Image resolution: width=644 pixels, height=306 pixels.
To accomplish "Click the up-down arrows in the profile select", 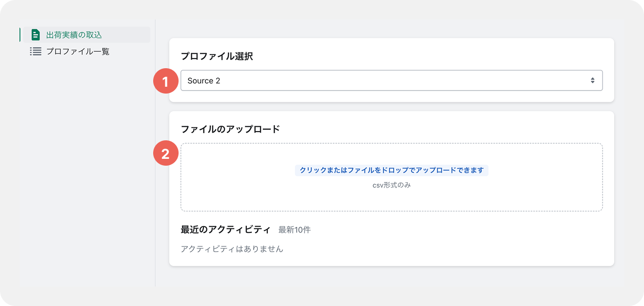I will [592, 80].
